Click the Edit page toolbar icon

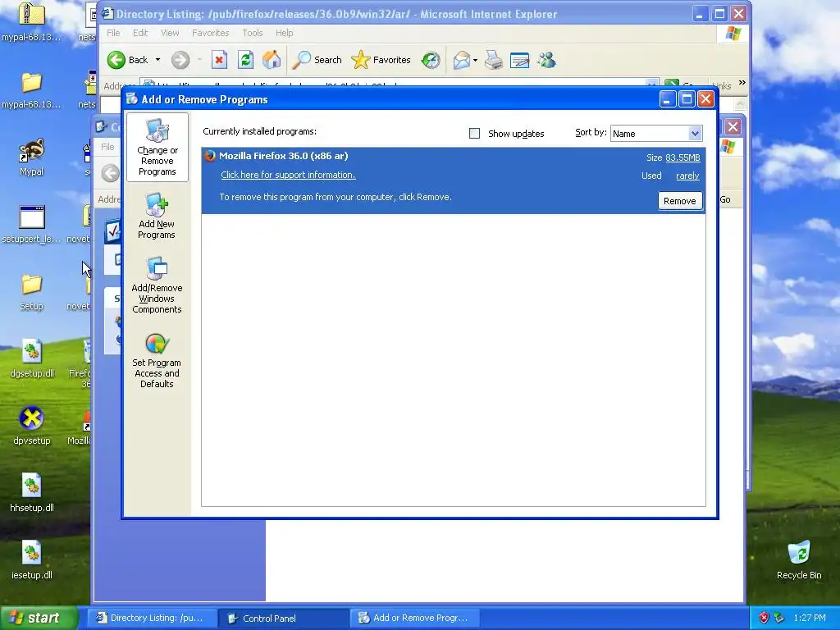[x=519, y=60]
